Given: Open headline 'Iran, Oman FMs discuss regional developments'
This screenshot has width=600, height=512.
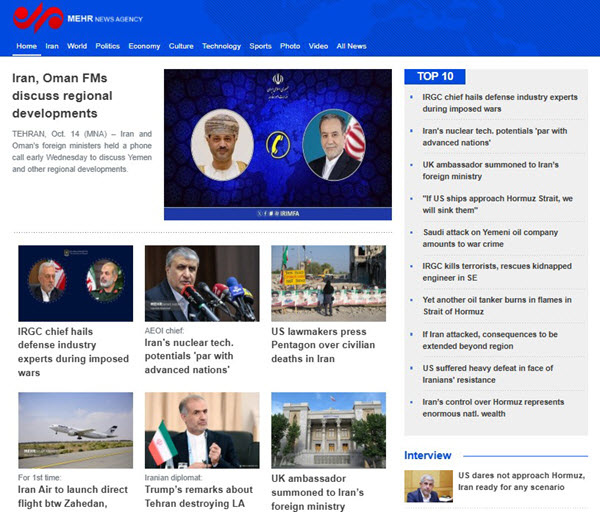Looking at the screenshot, I should coord(62,96).
